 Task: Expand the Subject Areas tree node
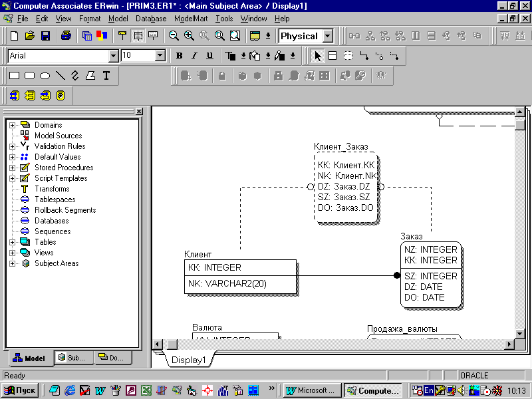click(x=12, y=263)
